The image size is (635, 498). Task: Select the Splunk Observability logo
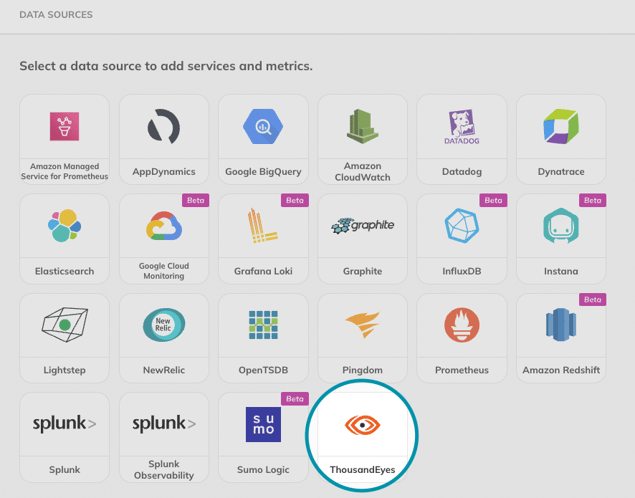pyautogui.click(x=164, y=424)
